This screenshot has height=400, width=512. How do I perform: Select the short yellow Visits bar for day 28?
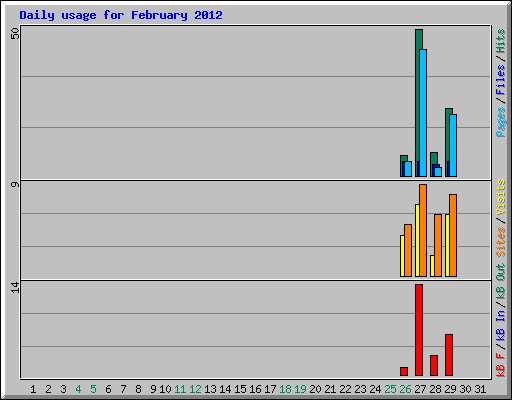pyautogui.click(x=432, y=266)
